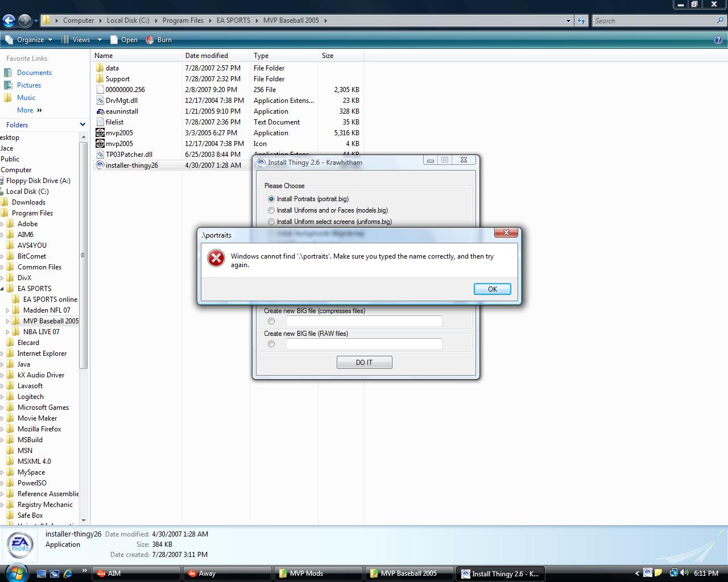The image size is (728, 582).
Task: Open address bar history dropdown arrow
Action: [568, 20]
